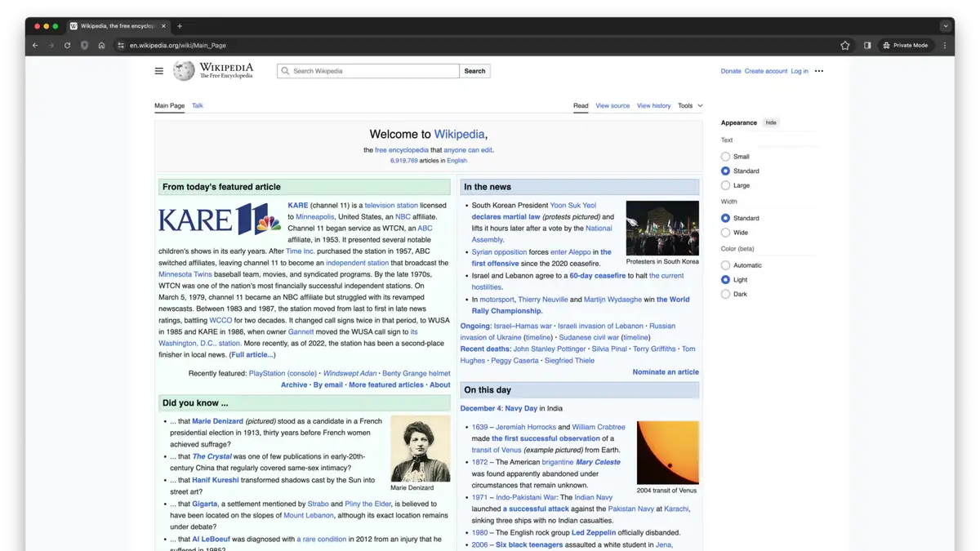Choose Wide width option
Image resolution: width=980 pixels, height=551 pixels.
725,233
